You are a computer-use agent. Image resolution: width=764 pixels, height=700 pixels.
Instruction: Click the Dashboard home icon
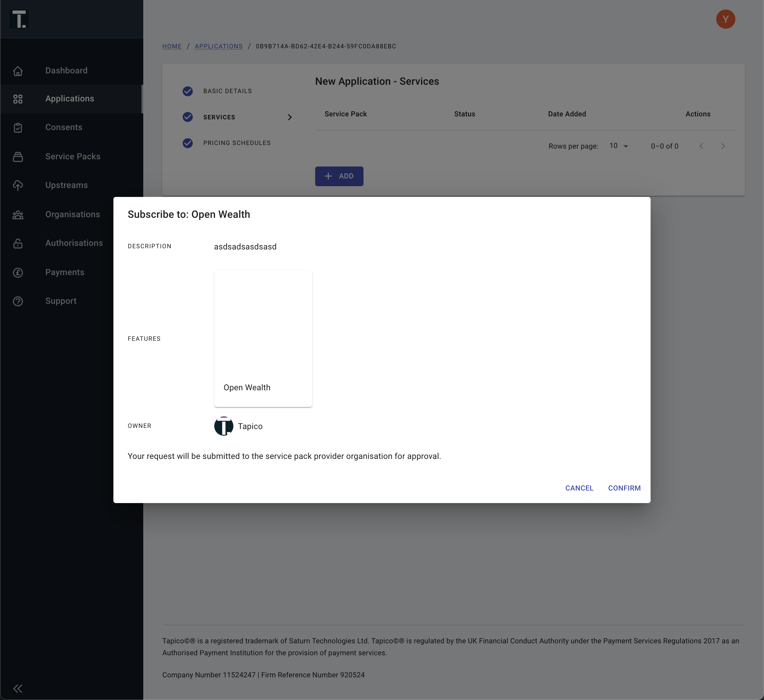coord(18,71)
